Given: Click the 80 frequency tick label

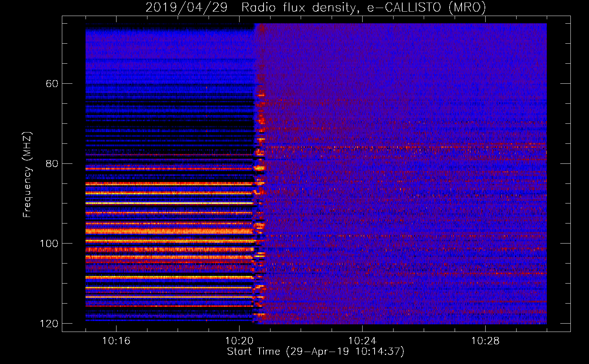Looking at the screenshot, I should (52, 163).
